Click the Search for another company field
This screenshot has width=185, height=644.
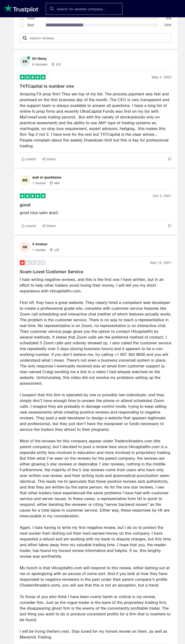(x=84, y=9)
